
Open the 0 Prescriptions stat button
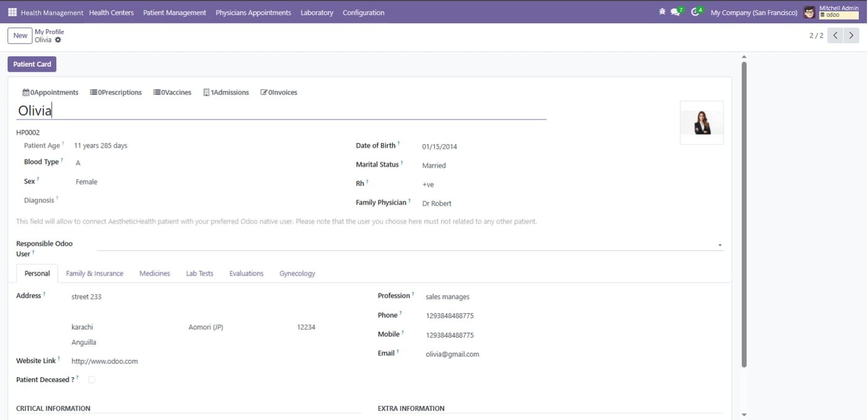tap(116, 92)
